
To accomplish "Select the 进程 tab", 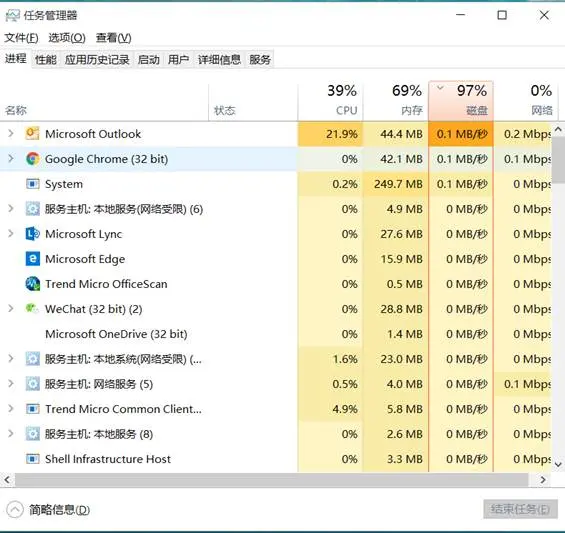I will coord(15,58).
